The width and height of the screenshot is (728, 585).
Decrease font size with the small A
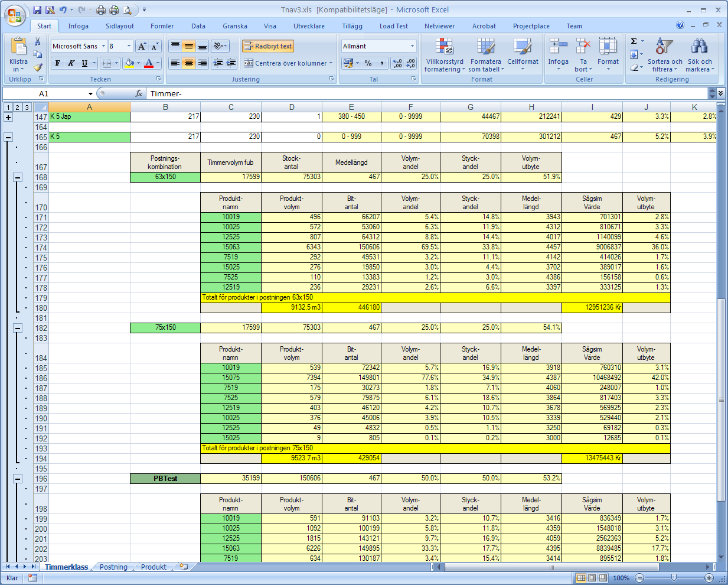tap(155, 46)
